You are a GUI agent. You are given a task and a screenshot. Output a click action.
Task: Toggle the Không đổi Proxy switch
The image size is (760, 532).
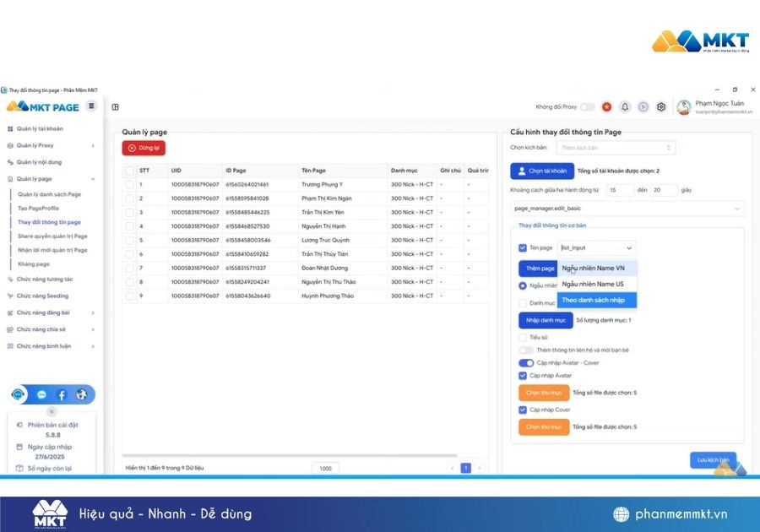587,107
